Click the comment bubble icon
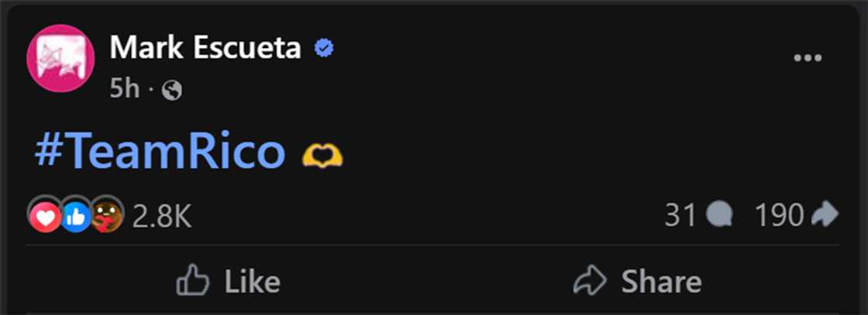Viewport: 868px width, 315px height. tap(720, 216)
